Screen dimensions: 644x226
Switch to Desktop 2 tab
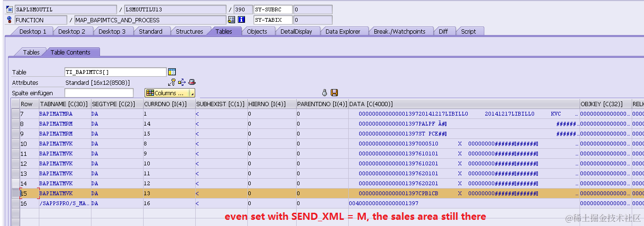pyautogui.click(x=72, y=31)
